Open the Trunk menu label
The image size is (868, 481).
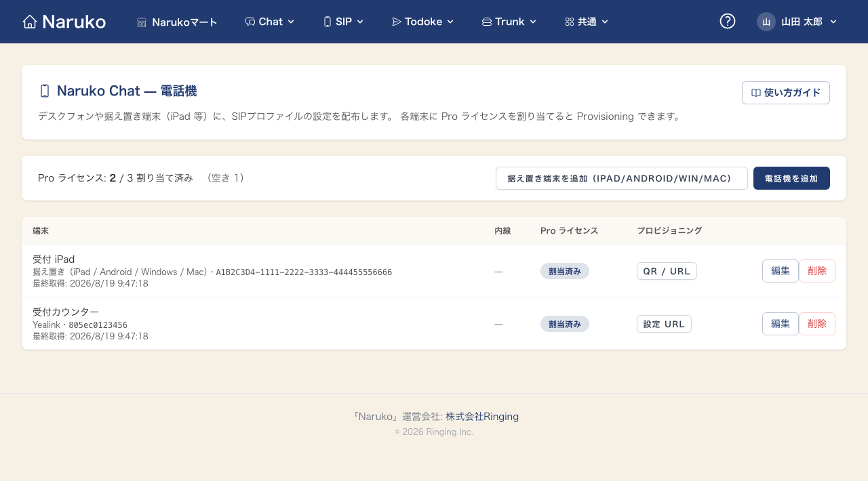coord(510,22)
